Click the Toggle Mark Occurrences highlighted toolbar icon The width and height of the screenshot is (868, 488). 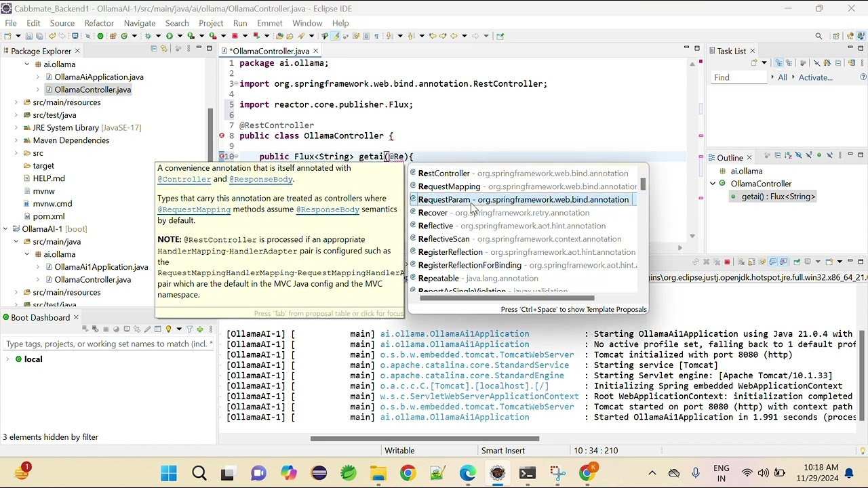tap(336, 36)
